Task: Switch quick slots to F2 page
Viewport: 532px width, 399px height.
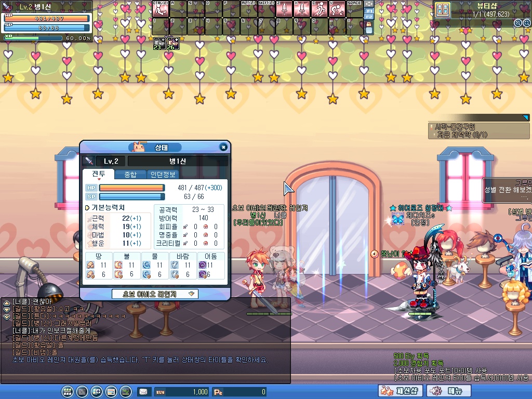Action: coord(369,16)
